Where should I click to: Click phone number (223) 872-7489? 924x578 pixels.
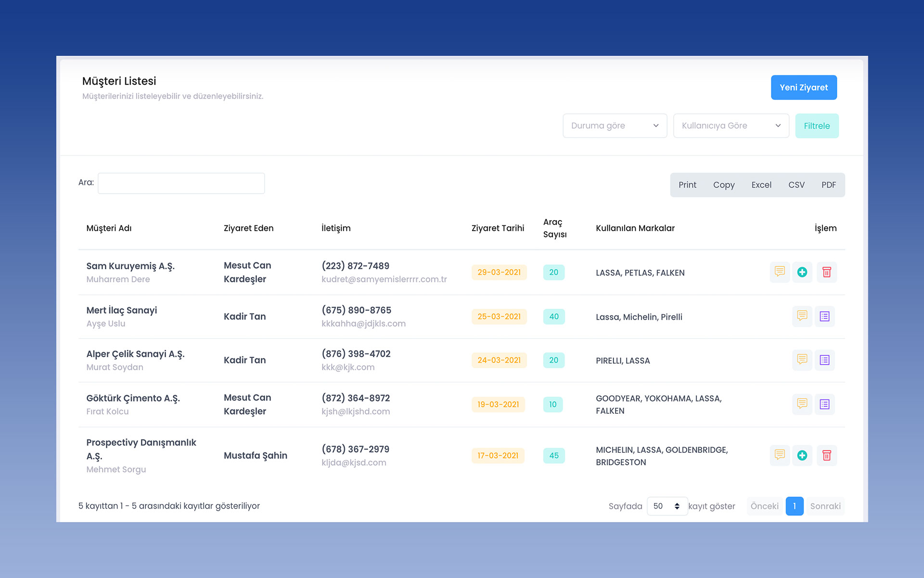click(x=355, y=266)
